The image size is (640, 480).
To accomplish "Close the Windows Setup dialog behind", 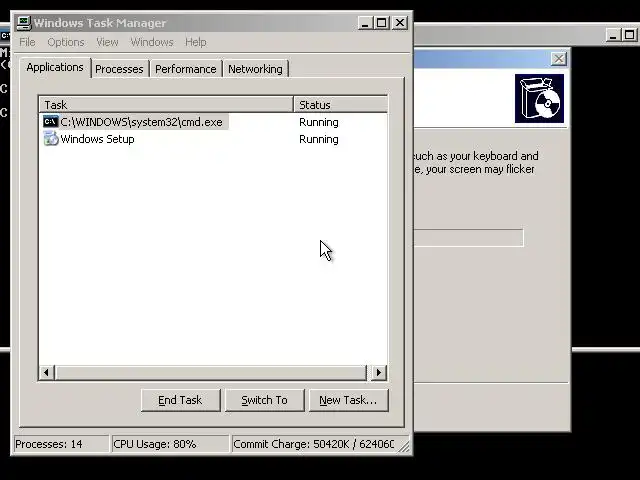I will [x=559, y=59].
